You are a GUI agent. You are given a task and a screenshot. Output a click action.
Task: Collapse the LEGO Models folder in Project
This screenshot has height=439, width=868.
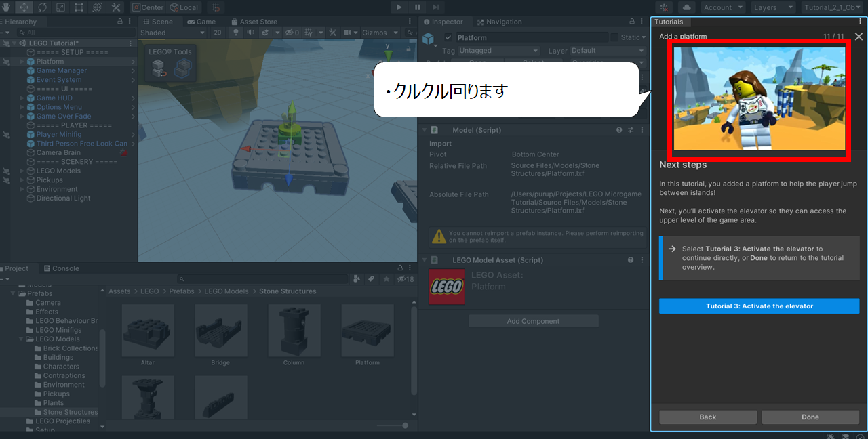[x=22, y=339]
